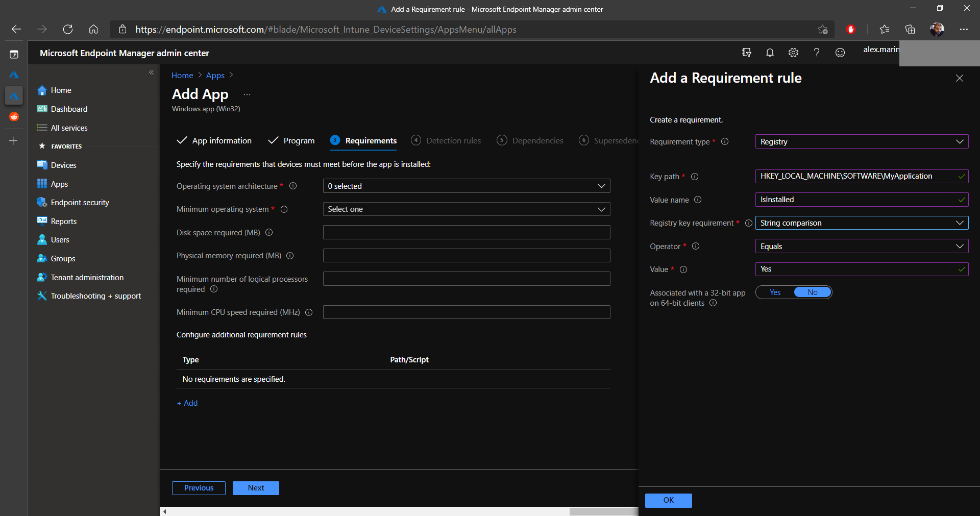Screen dimensions: 980x516
Task: Expand the Requirement type dropdown
Action: [861, 142]
